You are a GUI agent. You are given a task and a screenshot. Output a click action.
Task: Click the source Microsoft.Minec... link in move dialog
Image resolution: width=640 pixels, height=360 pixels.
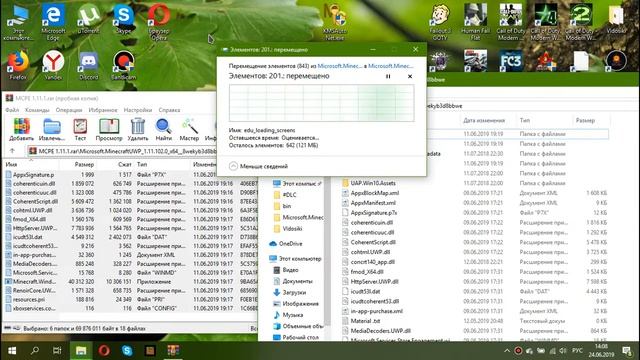(340, 66)
